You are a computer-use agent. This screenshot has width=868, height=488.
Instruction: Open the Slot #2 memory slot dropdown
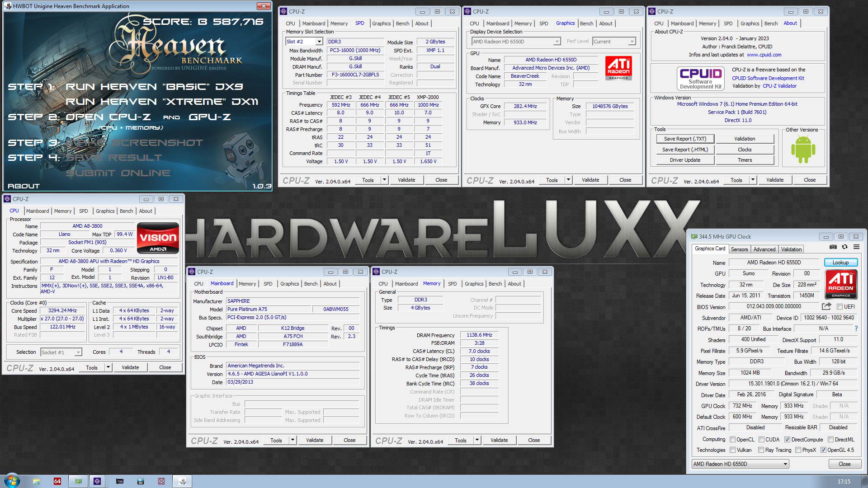coord(319,42)
